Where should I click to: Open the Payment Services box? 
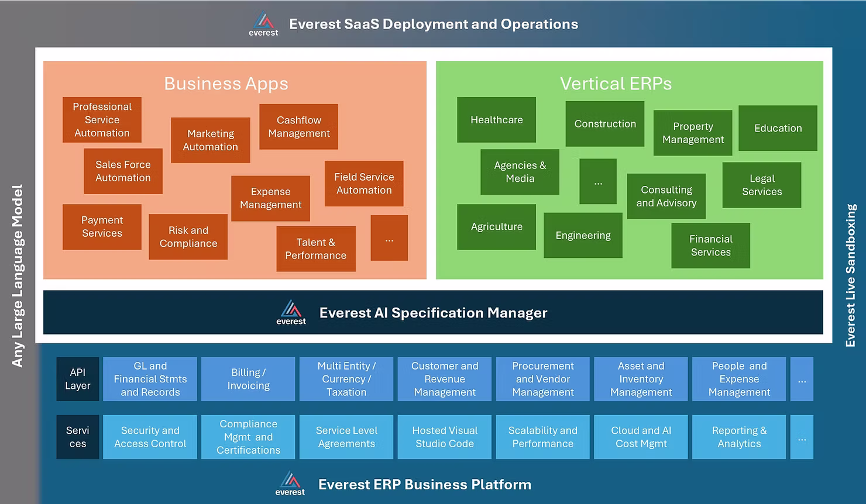pos(102,227)
